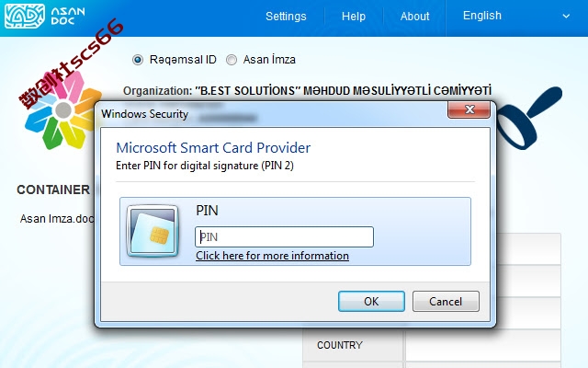588x368 pixels.
Task: Click the ASAN DOC logo icon
Action: pos(25,16)
